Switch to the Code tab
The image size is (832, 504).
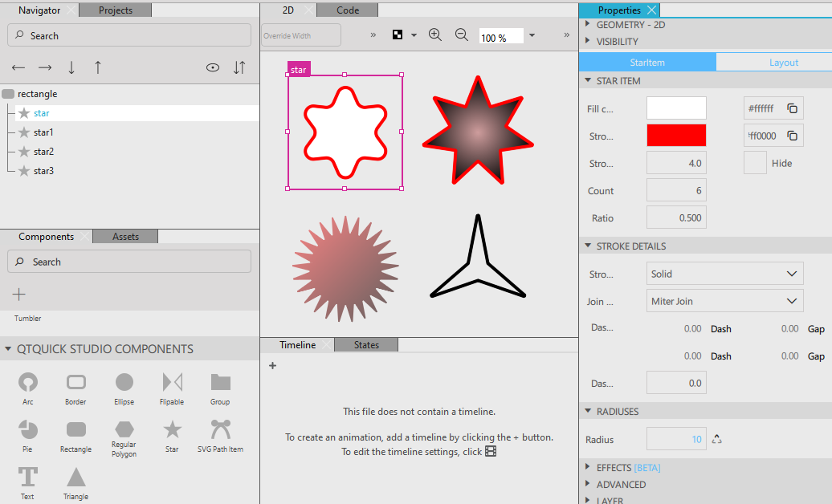(x=348, y=10)
